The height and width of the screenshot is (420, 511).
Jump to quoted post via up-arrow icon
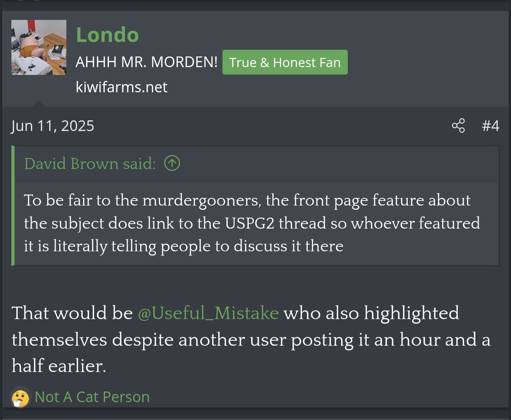point(172,163)
